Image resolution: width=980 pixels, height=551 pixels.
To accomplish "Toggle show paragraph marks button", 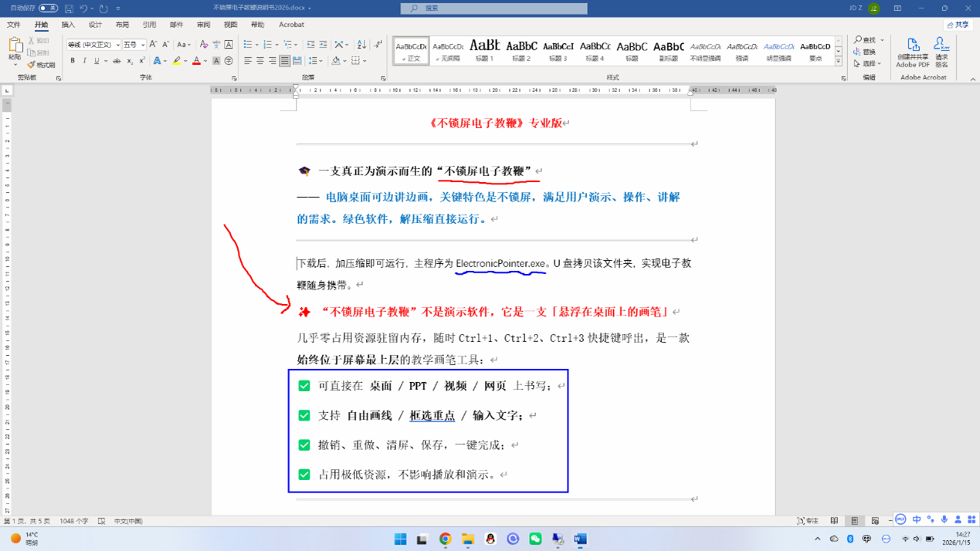I will click(378, 45).
